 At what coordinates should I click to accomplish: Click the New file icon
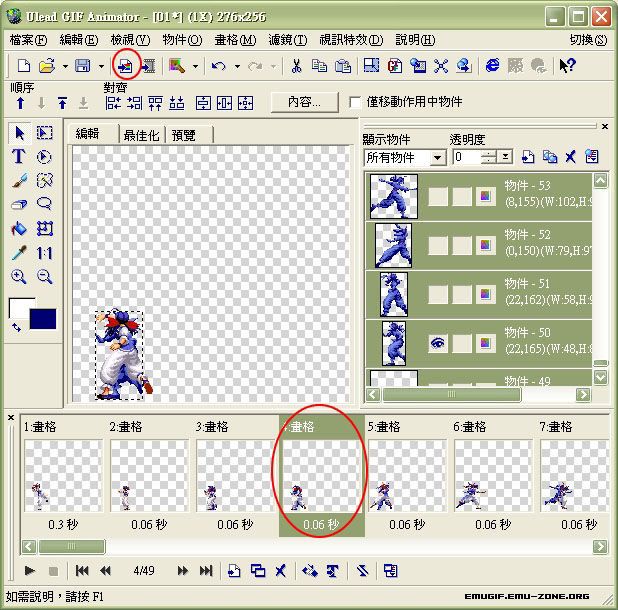click(x=24, y=65)
